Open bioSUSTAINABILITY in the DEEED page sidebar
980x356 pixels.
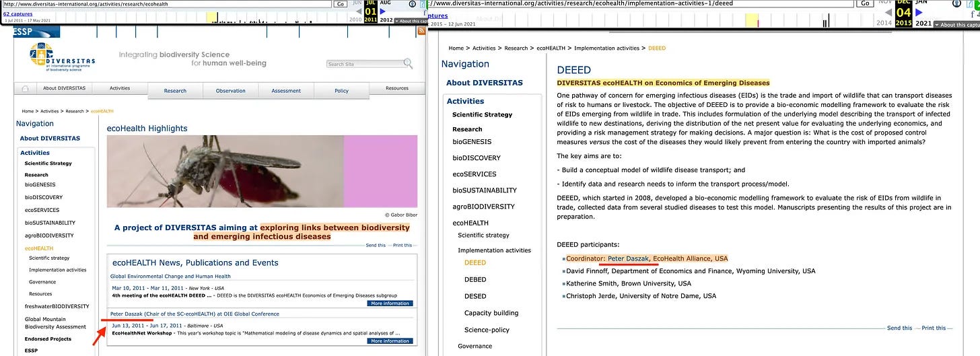coord(485,190)
